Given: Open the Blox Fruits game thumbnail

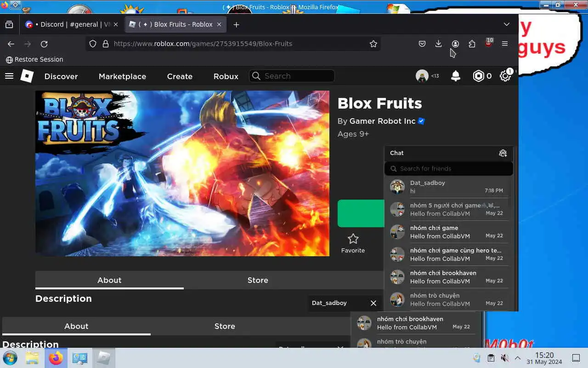Looking at the screenshot, I should pos(182,173).
